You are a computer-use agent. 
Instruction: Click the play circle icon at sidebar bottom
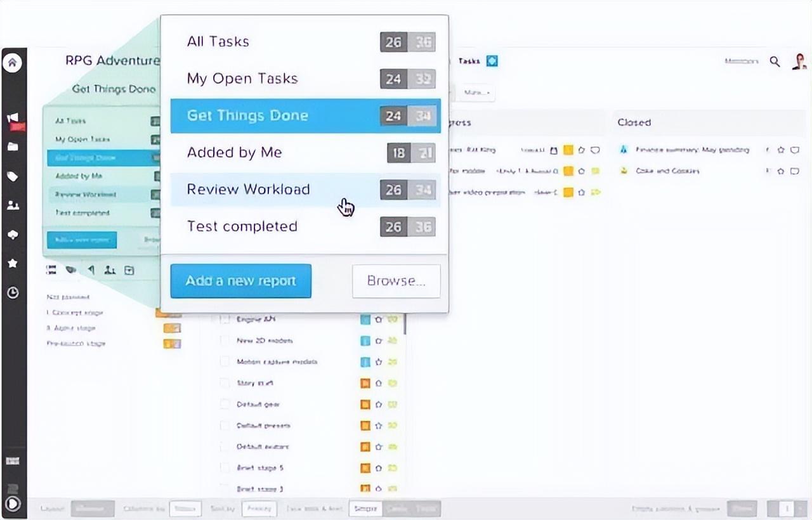(13, 504)
